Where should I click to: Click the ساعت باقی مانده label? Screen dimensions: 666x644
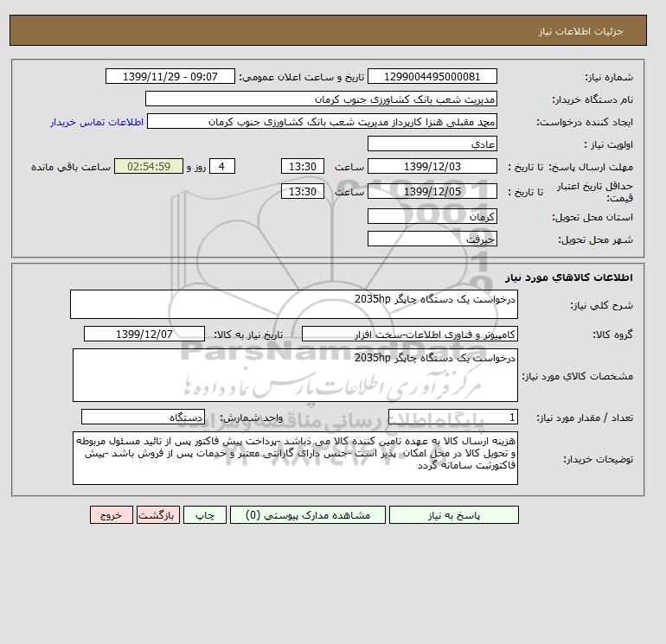[71, 167]
